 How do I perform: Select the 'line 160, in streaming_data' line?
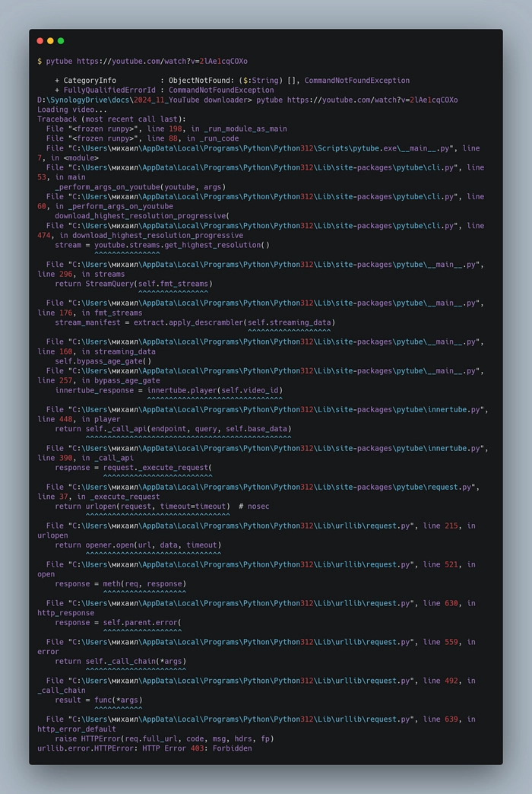click(97, 351)
